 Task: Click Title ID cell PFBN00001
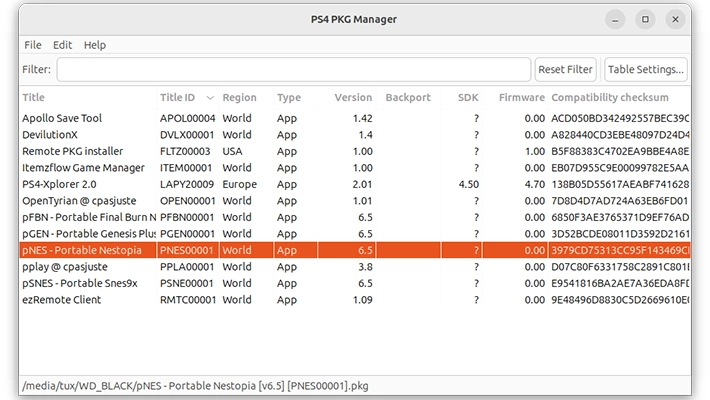pos(187,217)
